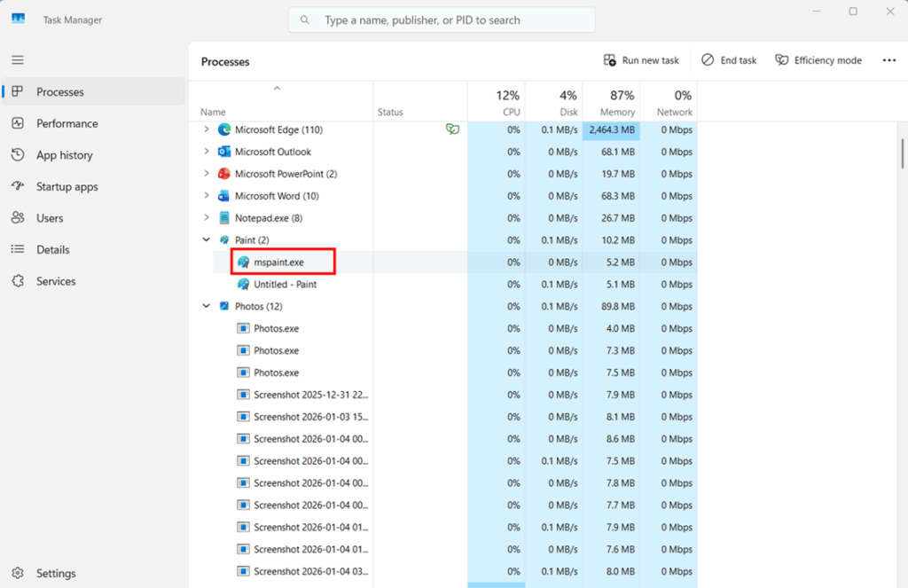Click the search magnifier icon
Viewport: 908px width, 588px height.
(305, 20)
